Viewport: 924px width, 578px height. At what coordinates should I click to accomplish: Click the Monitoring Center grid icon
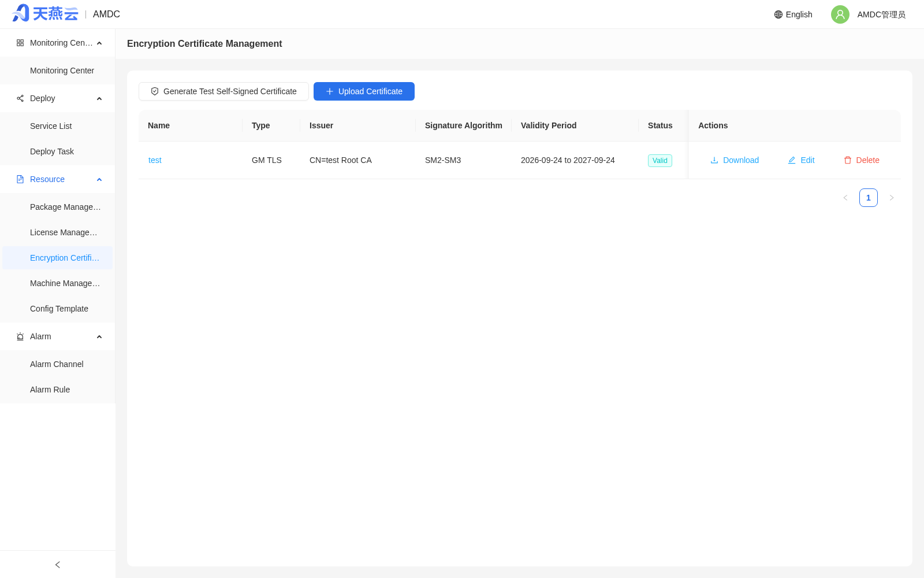(x=20, y=43)
